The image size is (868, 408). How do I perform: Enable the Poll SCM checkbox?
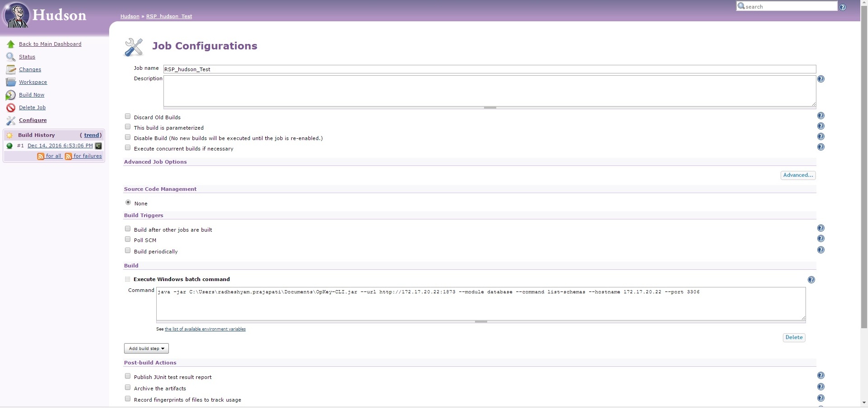(128, 239)
